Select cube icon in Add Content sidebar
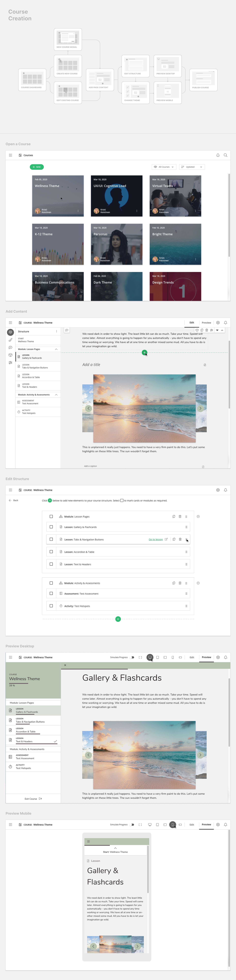Viewport: 236px width, 980px height. [x=10, y=355]
